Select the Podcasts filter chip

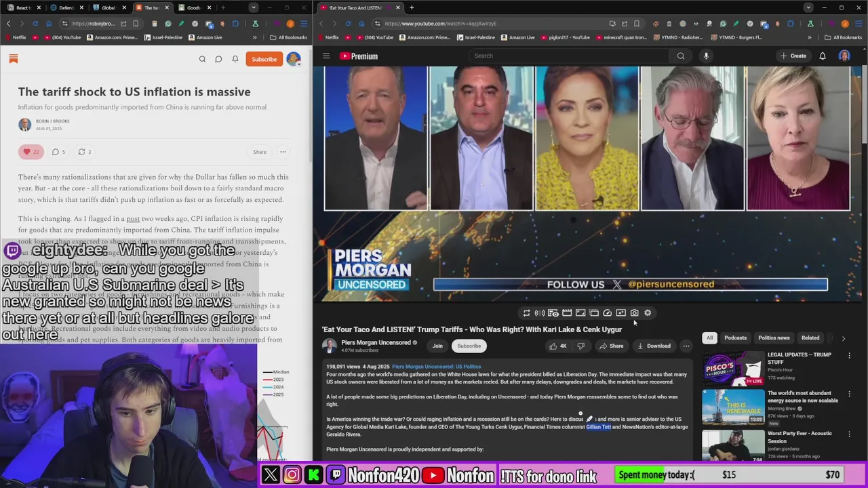pos(735,338)
